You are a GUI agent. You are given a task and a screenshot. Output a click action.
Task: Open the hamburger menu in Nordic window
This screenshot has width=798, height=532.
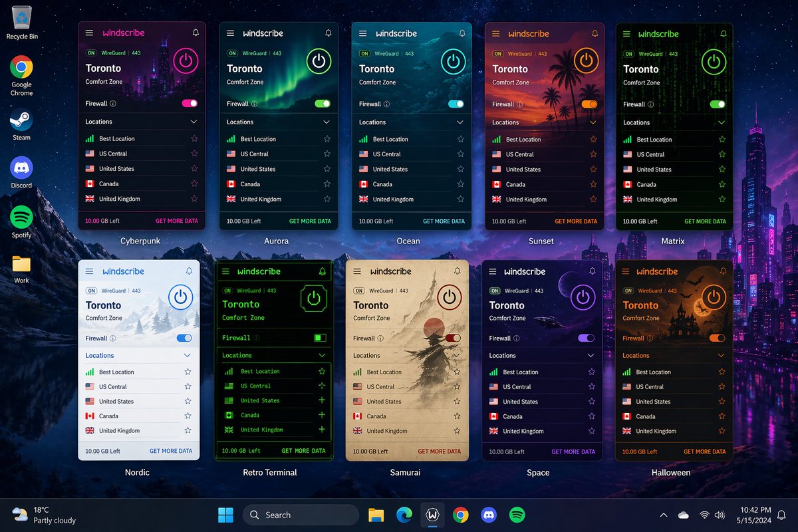tap(90, 271)
